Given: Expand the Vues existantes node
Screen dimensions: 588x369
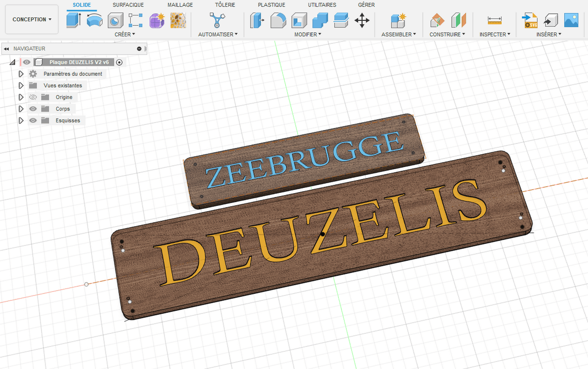Looking at the screenshot, I should (21, 86).
